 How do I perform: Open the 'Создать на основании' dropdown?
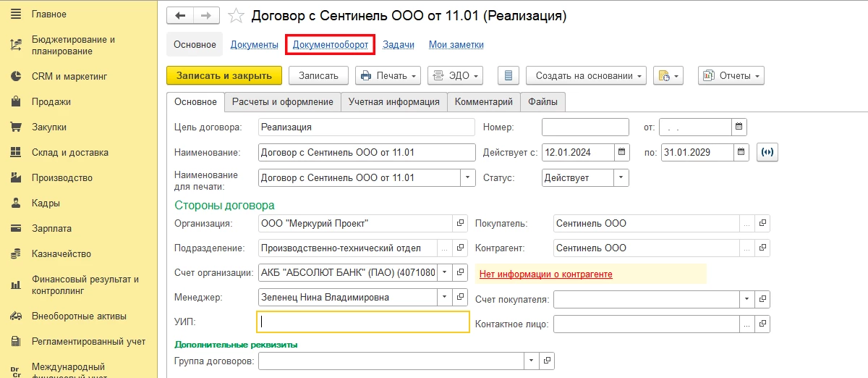(x=586, y=75)
